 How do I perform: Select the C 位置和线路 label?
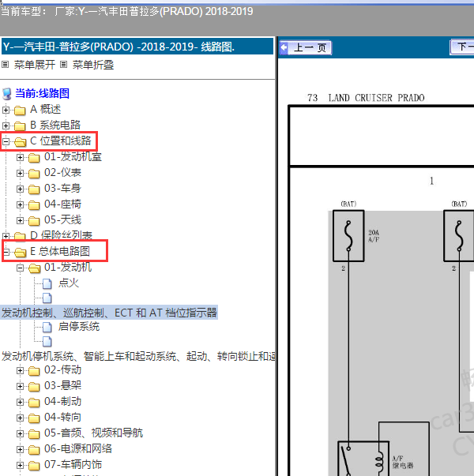[61, 141]
